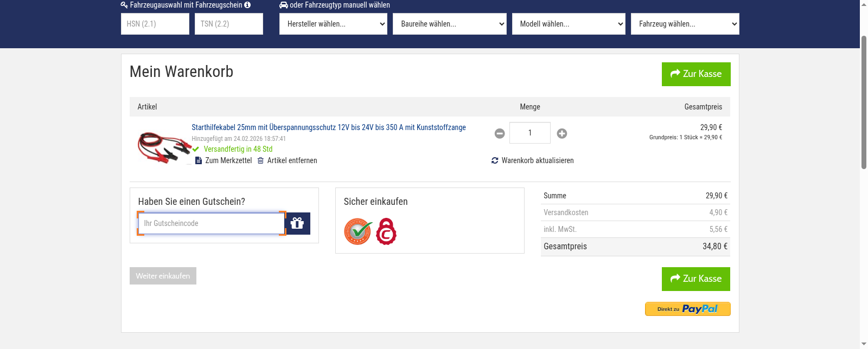Click the plus quantity icon
This screenshot has height=349, width=868.
coord(562,133)
